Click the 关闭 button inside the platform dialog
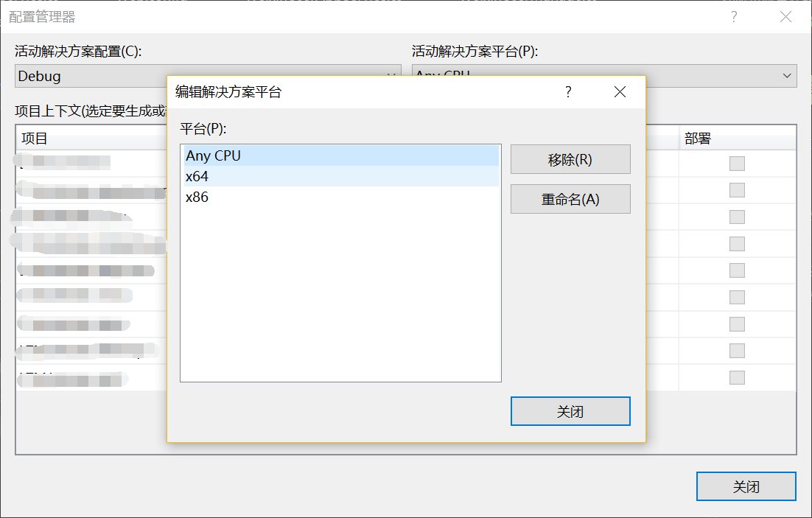 [x=570, y=411]
